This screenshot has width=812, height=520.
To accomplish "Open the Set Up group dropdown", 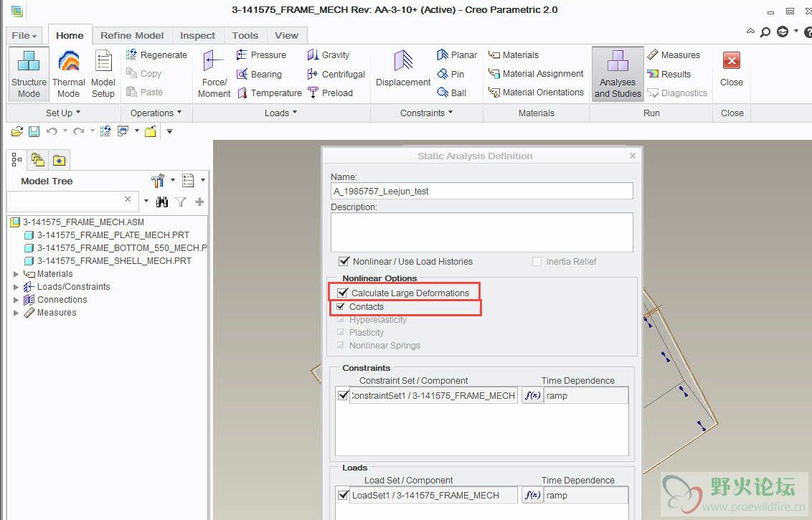I will (x=63, y=113).
